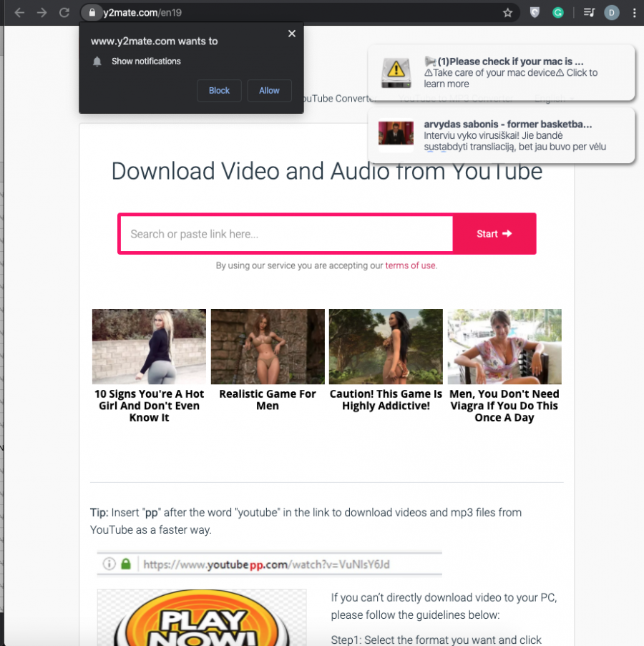Allow notifications from y2mate.com
The width and height of the screenshot is (644, 646).
pos(269,91)
